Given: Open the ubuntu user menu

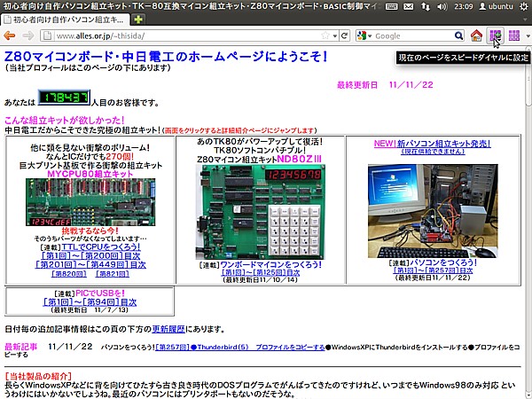Looking at the screenshot, I should (x=496, y=6).
